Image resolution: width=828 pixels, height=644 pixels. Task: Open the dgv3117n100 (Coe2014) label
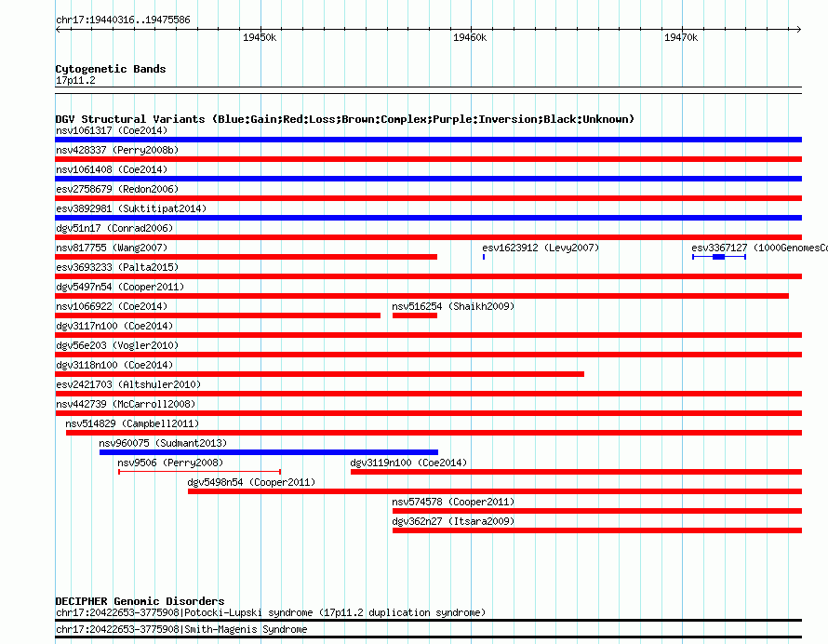pyautogui.click(x=114, y=326)
